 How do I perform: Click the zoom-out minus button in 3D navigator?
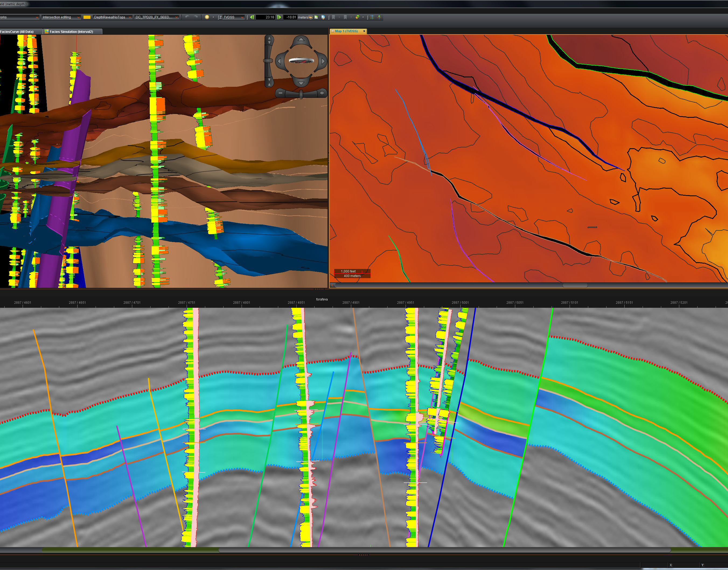point(280,93)
